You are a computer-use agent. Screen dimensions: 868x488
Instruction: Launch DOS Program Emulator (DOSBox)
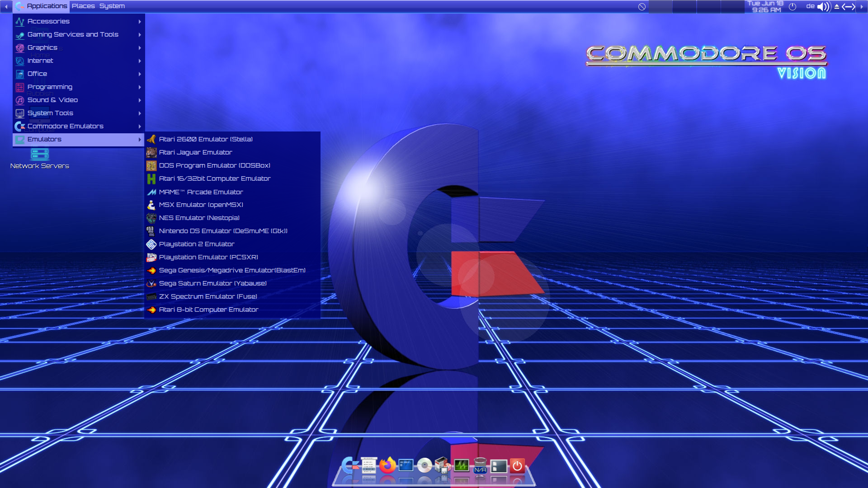point(214,165)
